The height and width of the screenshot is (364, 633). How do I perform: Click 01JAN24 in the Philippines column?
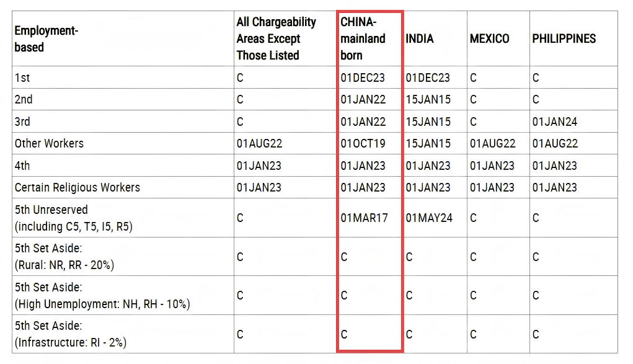coord(554,122)
